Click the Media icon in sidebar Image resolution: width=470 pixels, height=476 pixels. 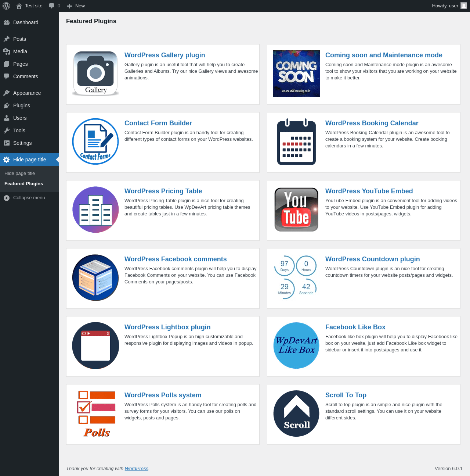7,51
